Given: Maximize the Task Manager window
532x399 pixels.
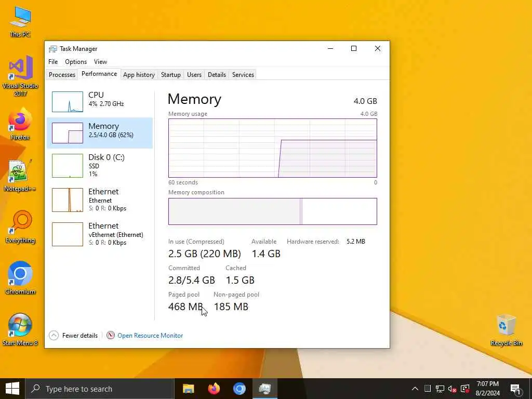Looking at the screenshot, I should (353, 48).
